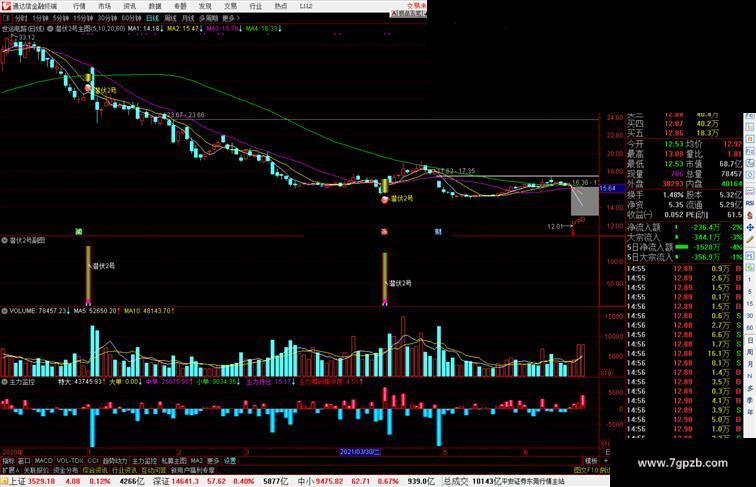This screenshot has width=756, height=487.
Task: Open the 行业资讯 tab
Action: [124, 470]
